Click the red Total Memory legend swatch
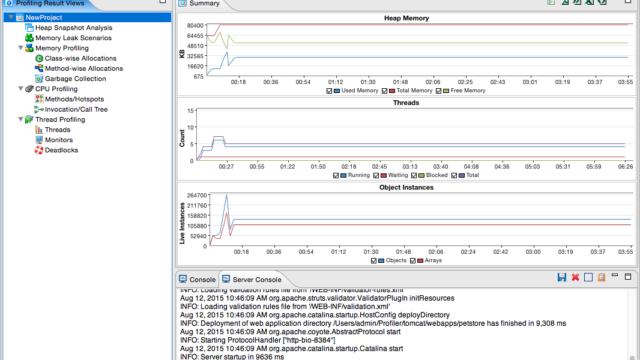 (392, 91)
